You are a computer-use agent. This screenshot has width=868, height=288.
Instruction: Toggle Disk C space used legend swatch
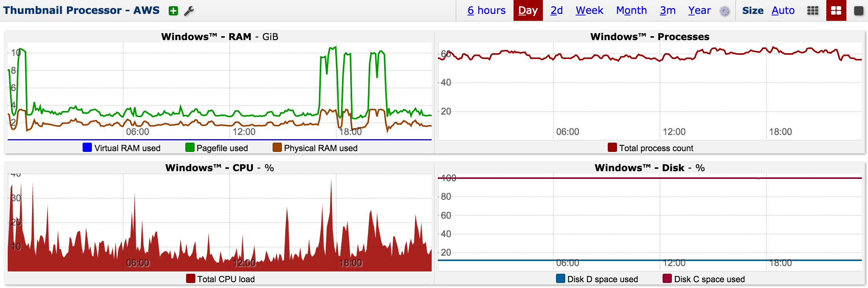click(667, 279)
